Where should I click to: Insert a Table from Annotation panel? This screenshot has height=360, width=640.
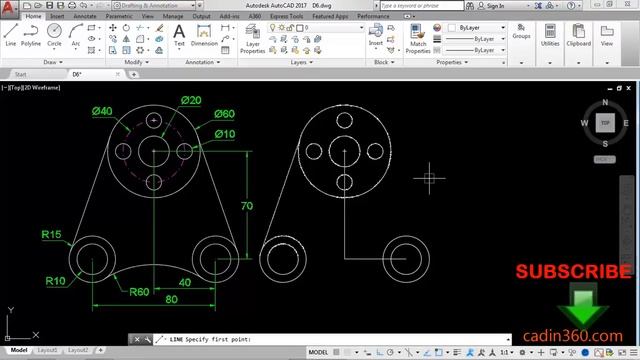(225, 50)
